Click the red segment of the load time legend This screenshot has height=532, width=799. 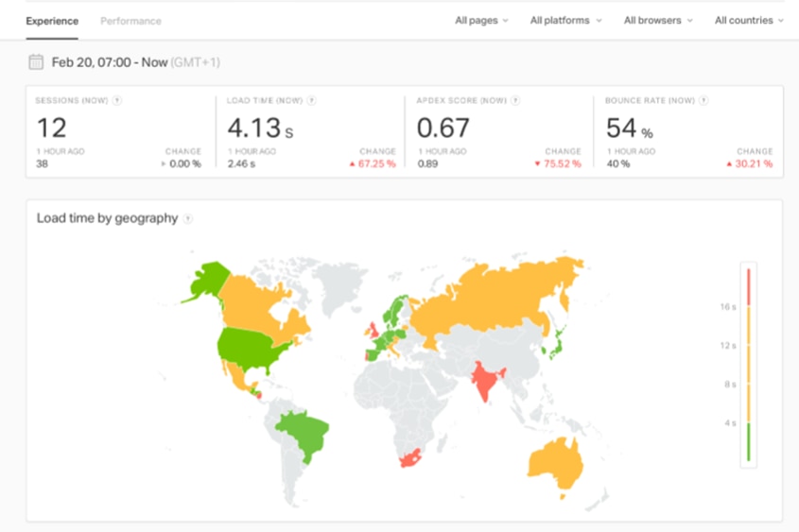pyautogui.click(x=749, y=286)
